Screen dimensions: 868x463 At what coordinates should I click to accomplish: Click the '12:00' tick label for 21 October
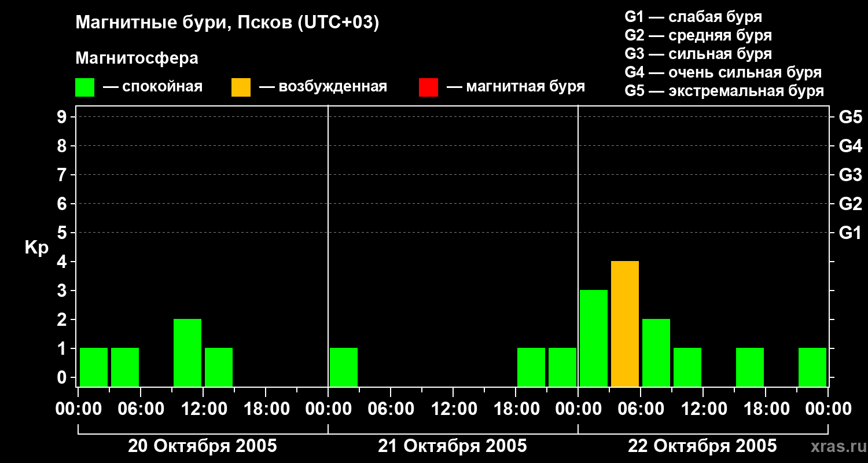pos(453,409)
